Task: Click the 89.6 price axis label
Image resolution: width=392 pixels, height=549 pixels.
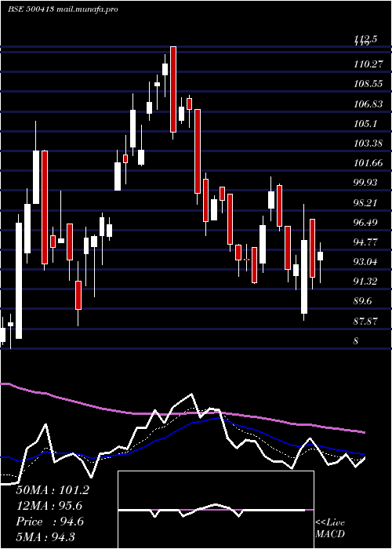Action: pyautogui.click(x=363, y=301)
